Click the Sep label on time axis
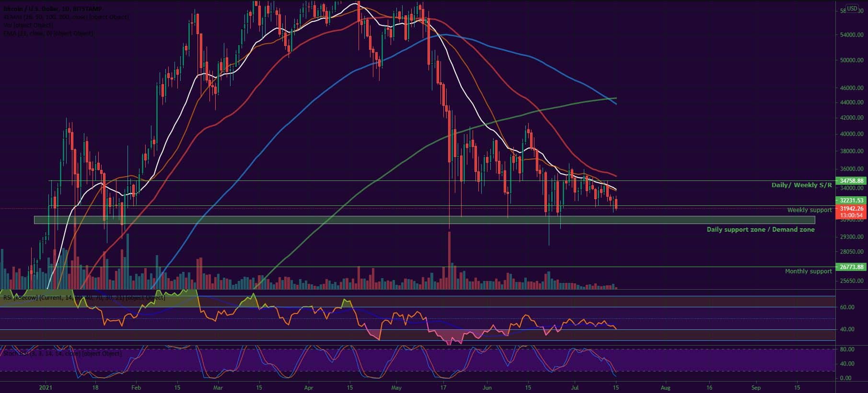This screenshot has width=868, height=393. coord(756,387)
